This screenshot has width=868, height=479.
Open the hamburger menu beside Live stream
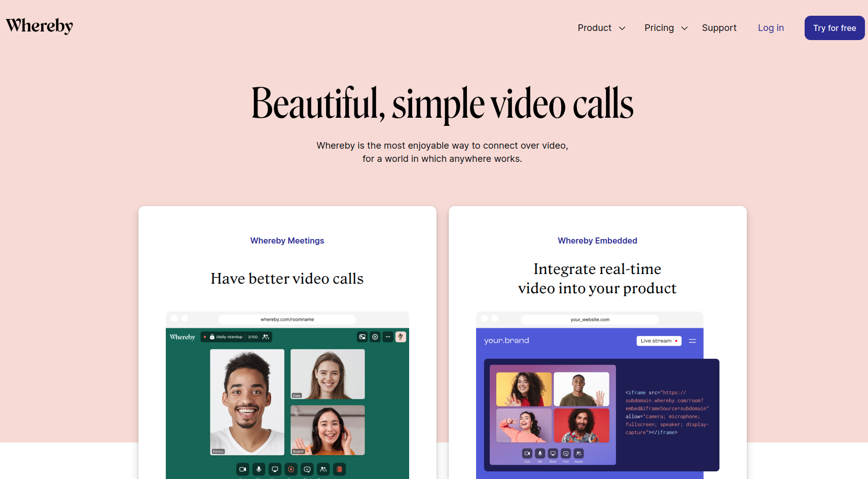pos(693,341)
